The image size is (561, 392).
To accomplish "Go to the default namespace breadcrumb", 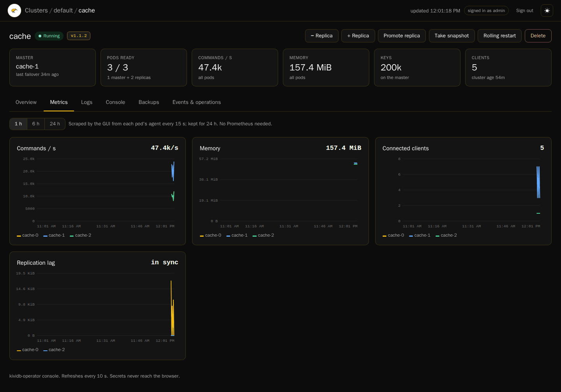I will 63,11.
